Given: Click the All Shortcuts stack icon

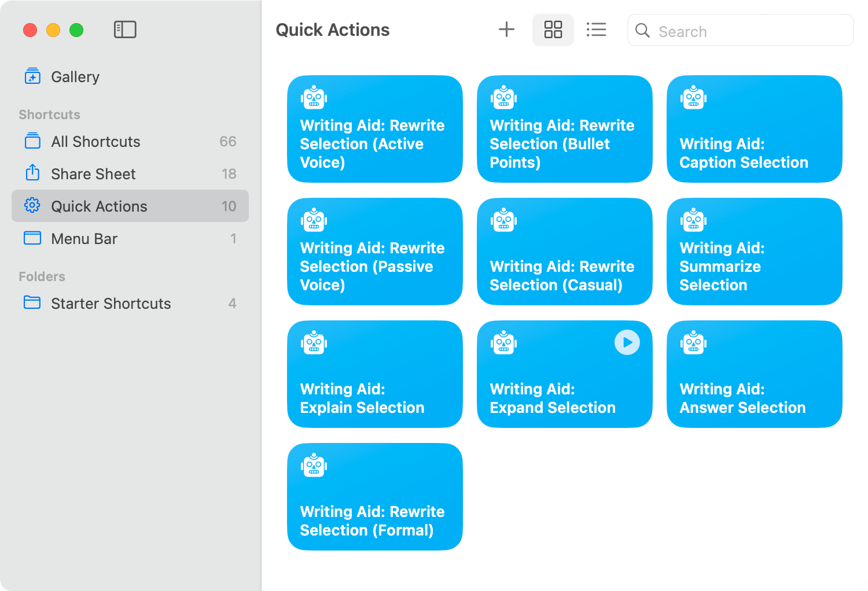Looking at the screenshot, I should click(x=32, y=141).
